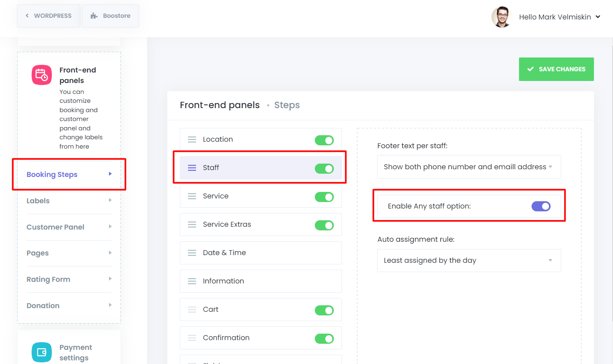Image resolution: width=613 pixels, height=364 pixels.
Task: Open the Booking Steps menu item
Action: [x=69, y=175]
